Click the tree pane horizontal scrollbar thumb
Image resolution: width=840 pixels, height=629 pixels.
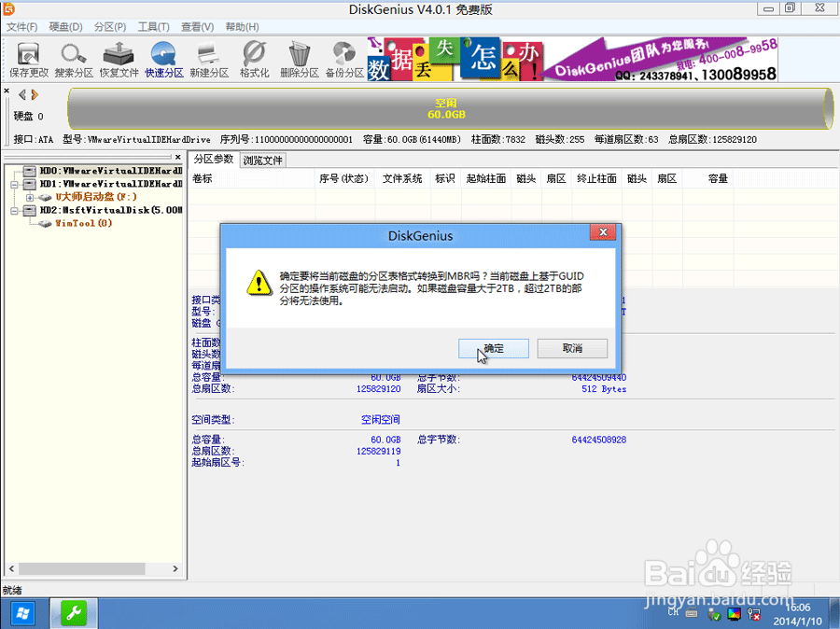coord(81,568)
